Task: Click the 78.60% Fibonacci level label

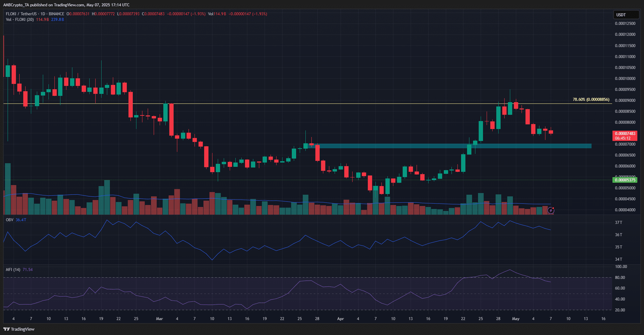Action: [x=591, y=99]
